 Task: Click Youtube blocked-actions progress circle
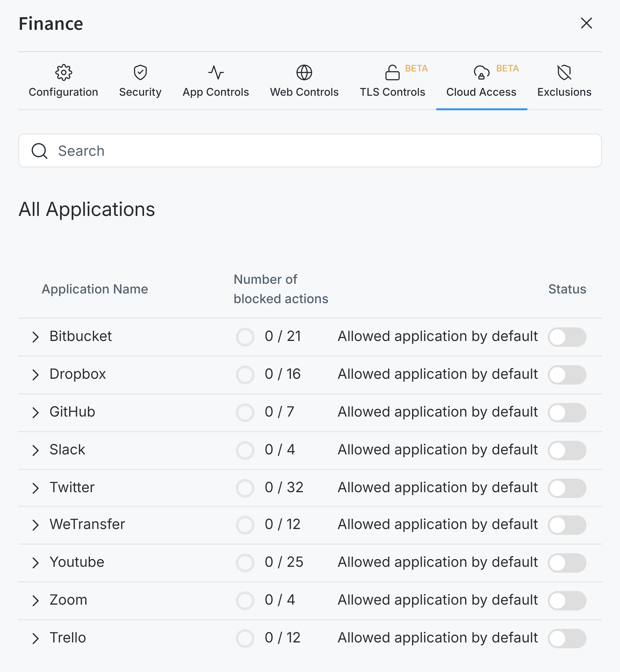pos(245,563)
